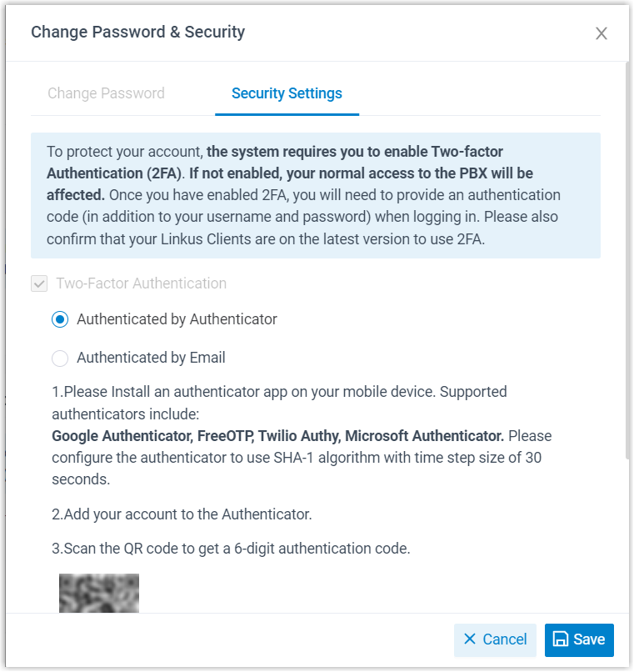Screen dimensions: 634x672
Task: Click the dialog title Change Password & Security
Action: pyautogui.click(x=137, y=32)
